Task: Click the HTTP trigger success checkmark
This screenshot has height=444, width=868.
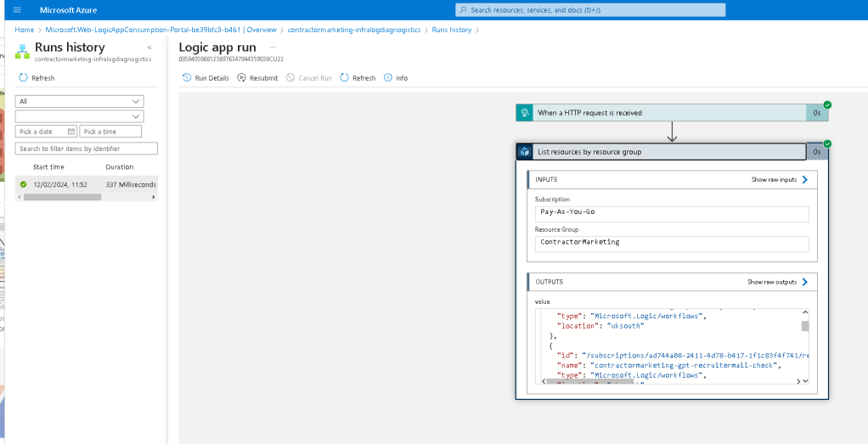Action: 827,104
